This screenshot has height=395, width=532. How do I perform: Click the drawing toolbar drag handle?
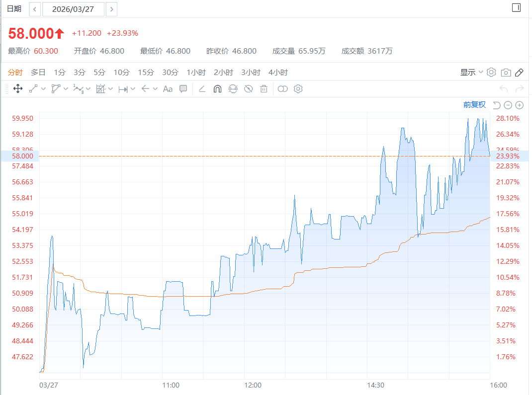tap(6, 89)
